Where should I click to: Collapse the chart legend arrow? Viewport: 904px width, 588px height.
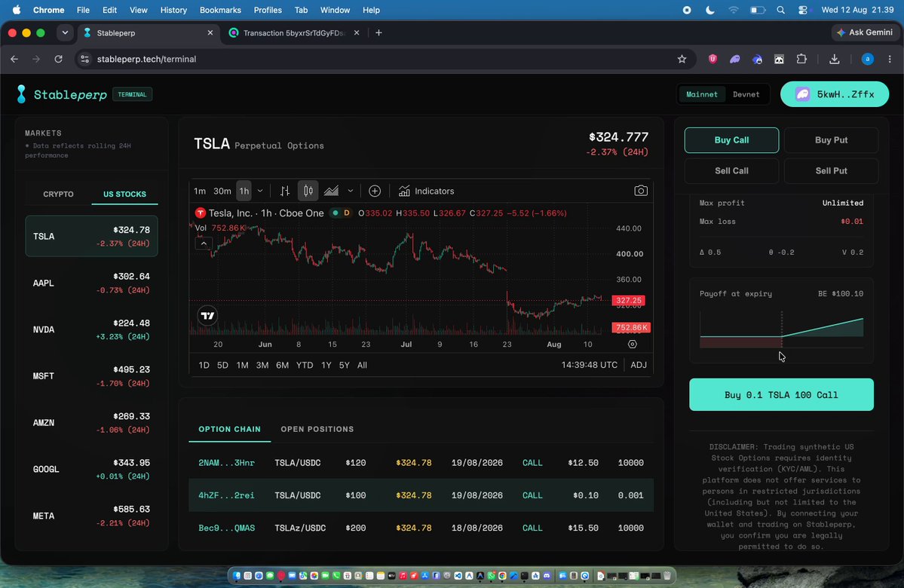[204, 243]
